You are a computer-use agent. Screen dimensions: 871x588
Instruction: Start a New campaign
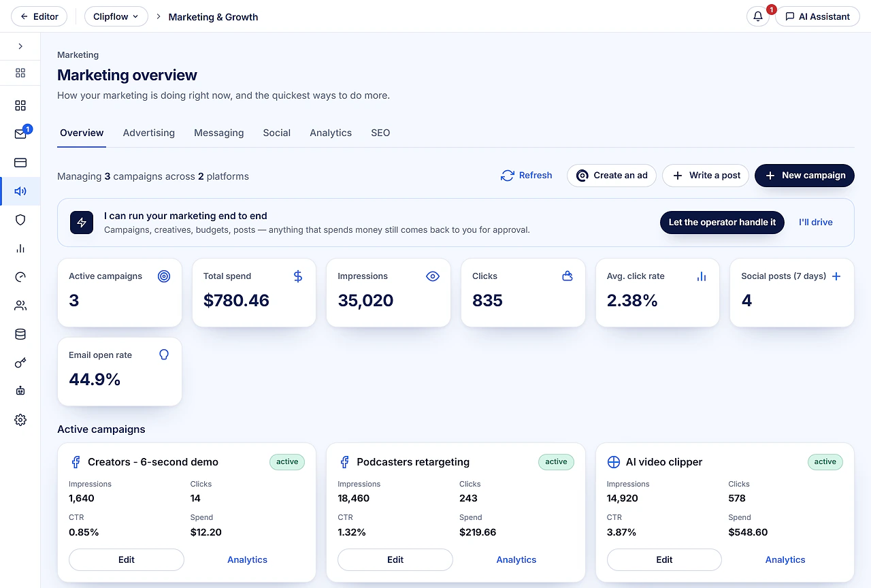point(804,175)
